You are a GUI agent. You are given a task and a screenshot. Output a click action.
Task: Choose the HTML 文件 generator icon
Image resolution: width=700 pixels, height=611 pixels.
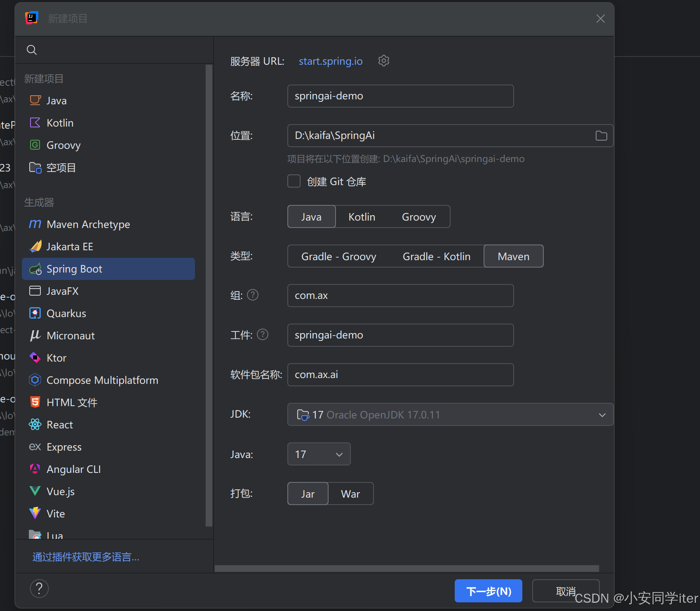coord(35,402)
